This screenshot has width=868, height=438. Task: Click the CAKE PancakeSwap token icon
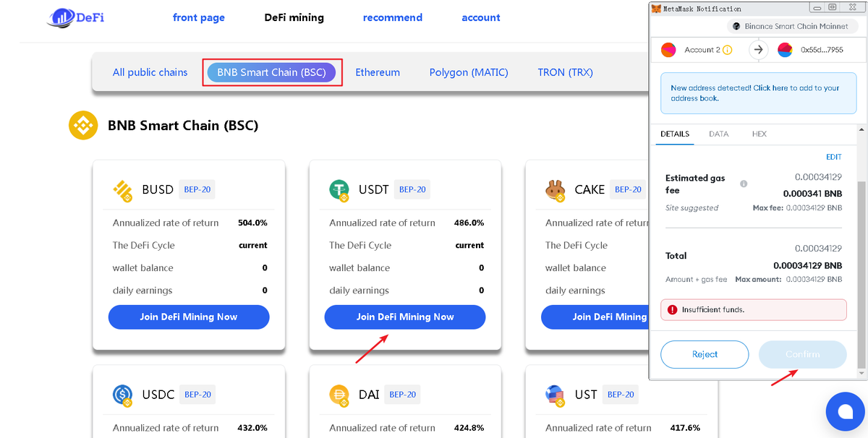556,190
